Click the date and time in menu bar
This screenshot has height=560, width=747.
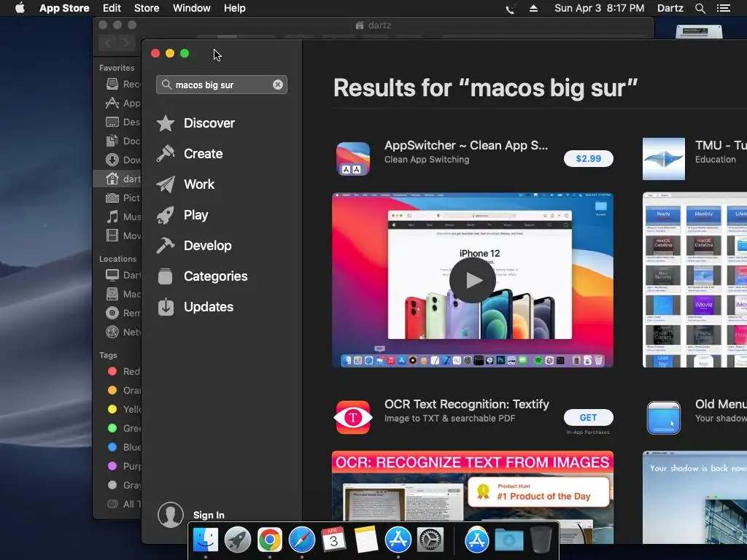600,8
